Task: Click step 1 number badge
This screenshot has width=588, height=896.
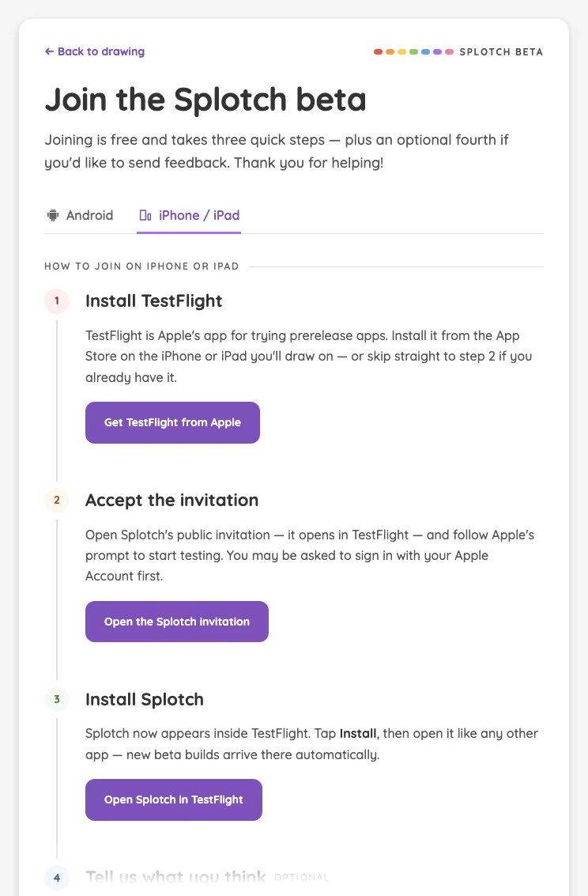Action: pos(57,301)
